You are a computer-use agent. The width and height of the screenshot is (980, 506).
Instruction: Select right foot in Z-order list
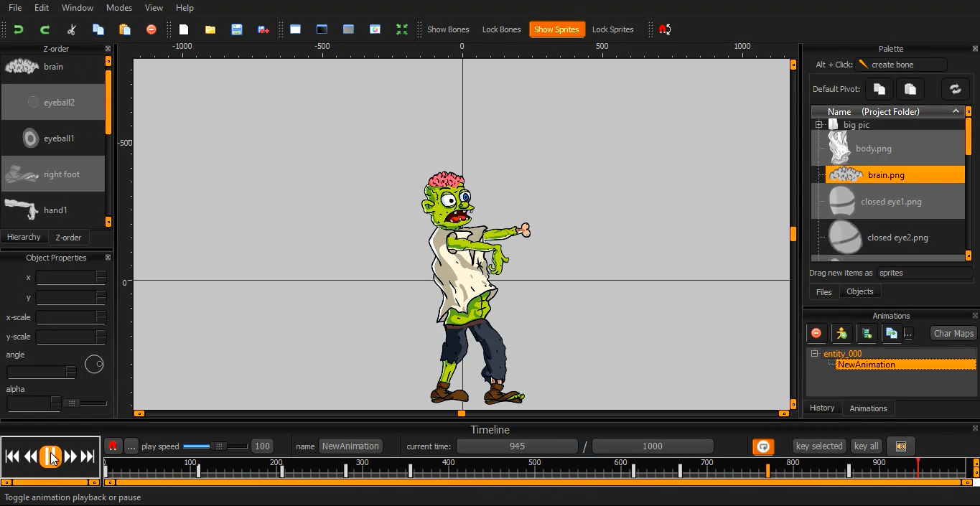tap(53, 174)
